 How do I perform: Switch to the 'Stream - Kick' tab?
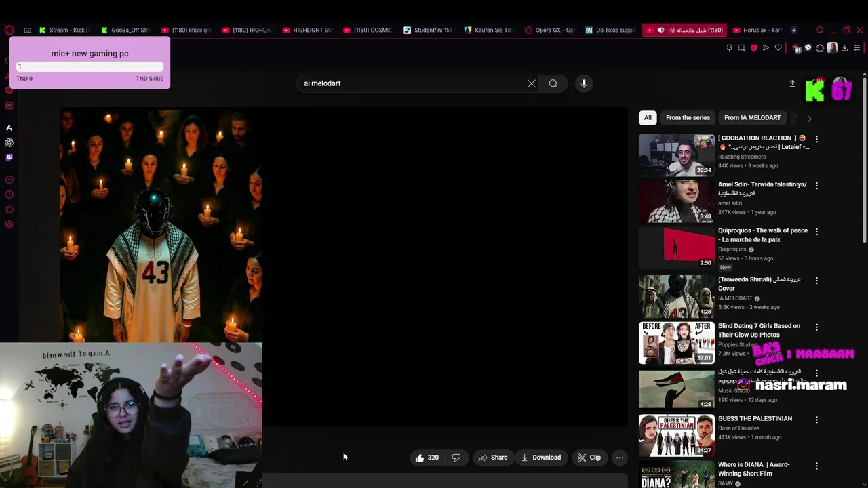(x=64, y=30)
